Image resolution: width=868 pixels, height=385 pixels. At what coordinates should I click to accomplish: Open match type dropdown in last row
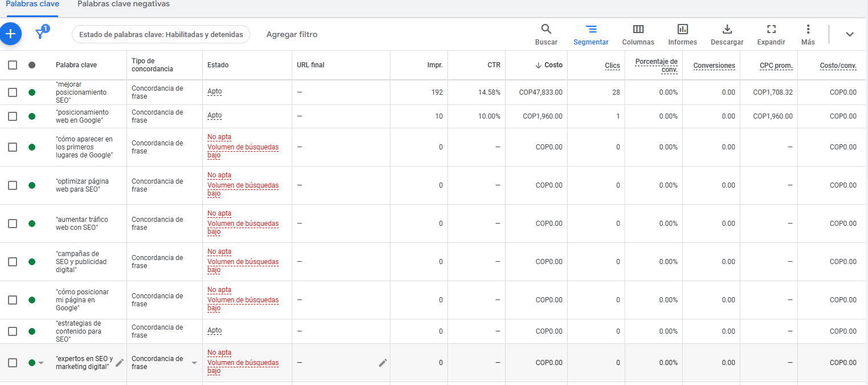(x=194, y=363)
